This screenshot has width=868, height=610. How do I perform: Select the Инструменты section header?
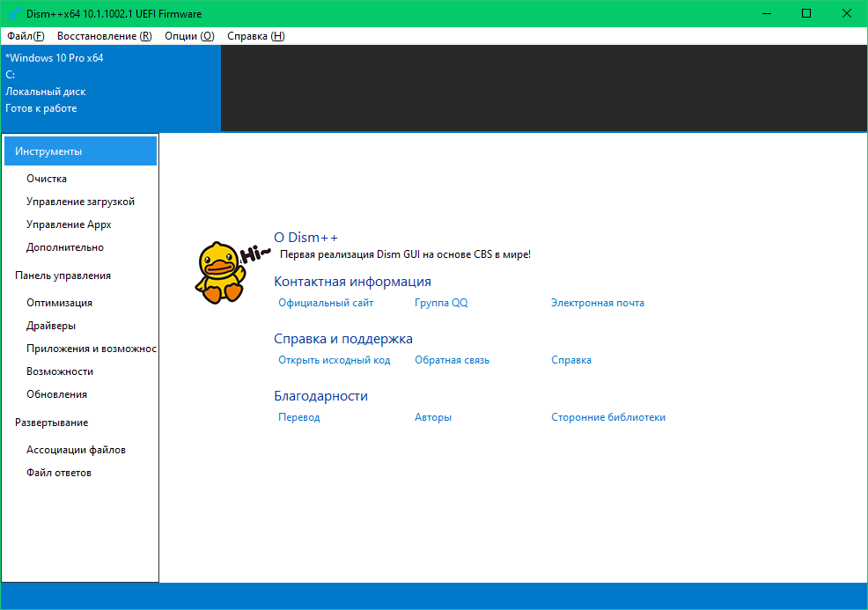point(80,151)
